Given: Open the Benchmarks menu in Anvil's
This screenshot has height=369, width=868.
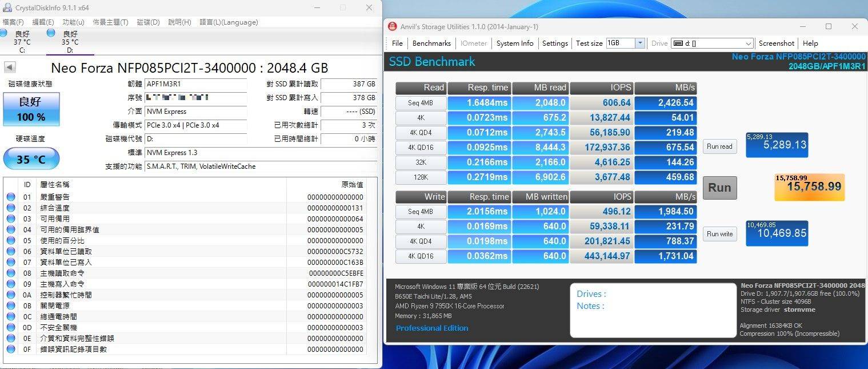Looking at the screenshot, I should 431,43.
